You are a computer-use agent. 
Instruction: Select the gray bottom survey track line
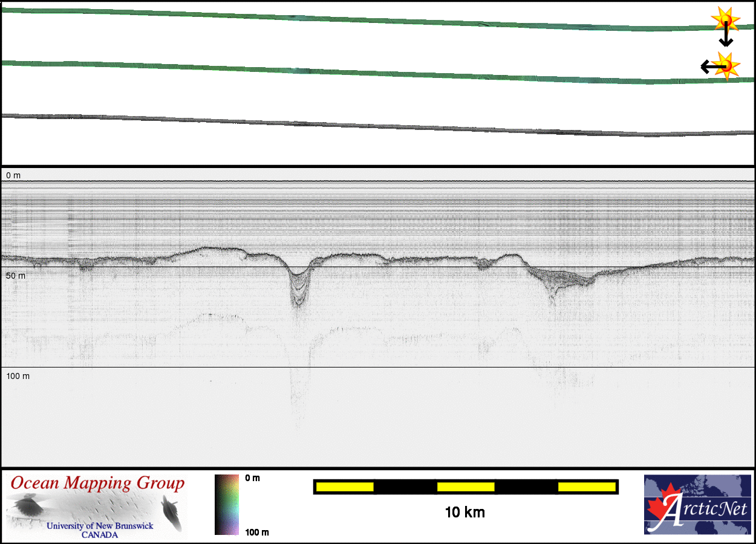tap(363, 126)
